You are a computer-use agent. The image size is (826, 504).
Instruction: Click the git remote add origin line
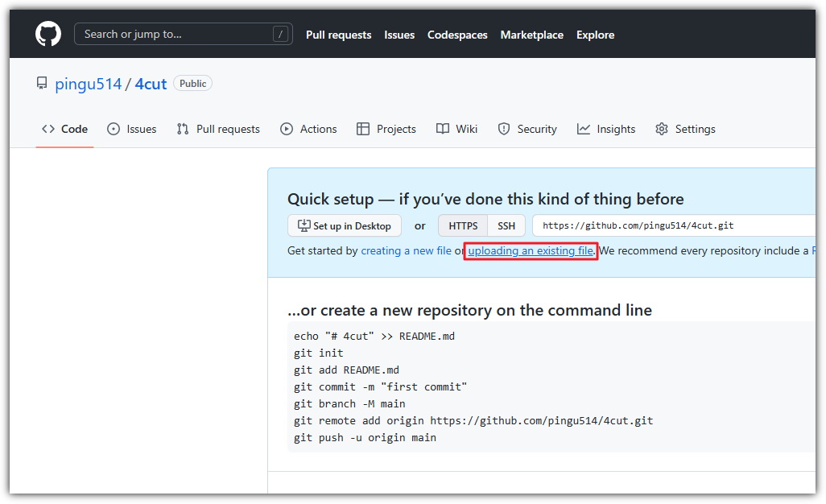pyautogui.click(x=473, y=420)
